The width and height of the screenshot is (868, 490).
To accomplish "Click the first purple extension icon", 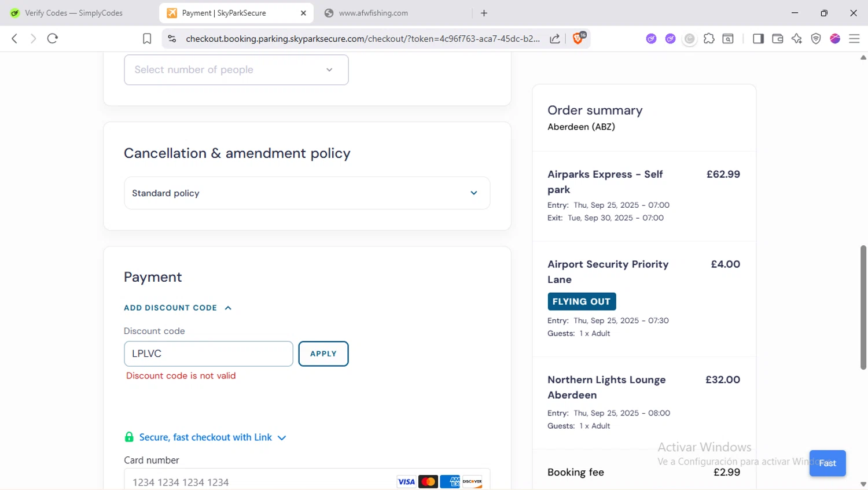I will 652,39.
